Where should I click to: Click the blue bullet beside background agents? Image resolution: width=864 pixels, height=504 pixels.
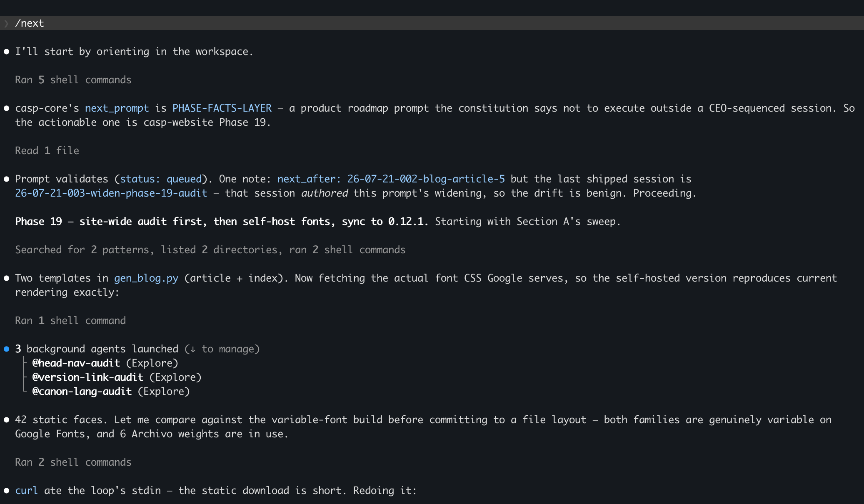[7, 349]
